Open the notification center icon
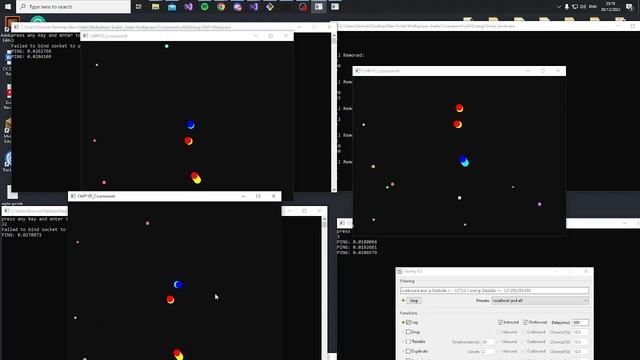 629,7
